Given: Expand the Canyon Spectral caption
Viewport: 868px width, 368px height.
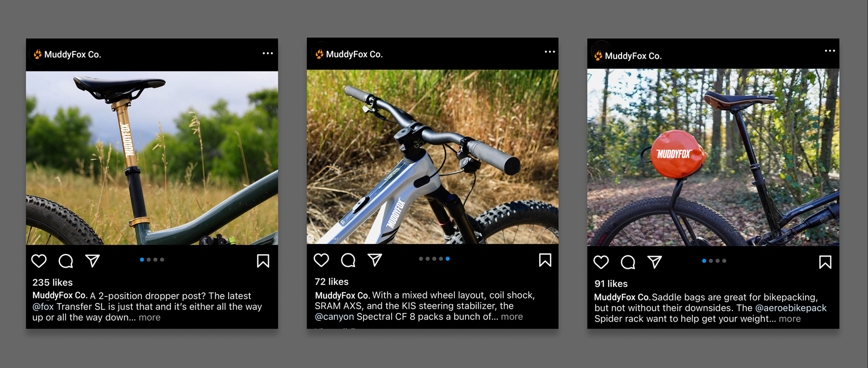Looking at the screenshot, I should 512,317.
